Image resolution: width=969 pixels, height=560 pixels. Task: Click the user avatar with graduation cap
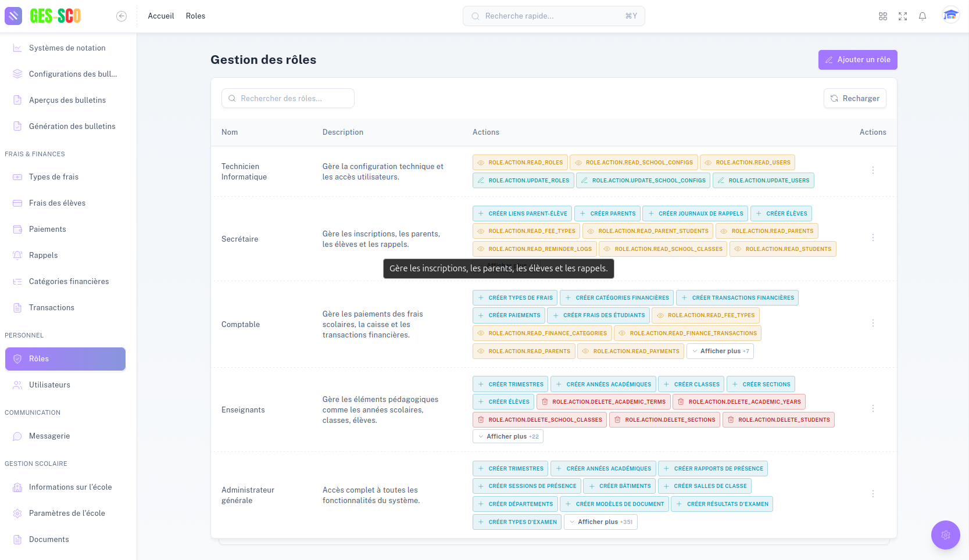951,16
